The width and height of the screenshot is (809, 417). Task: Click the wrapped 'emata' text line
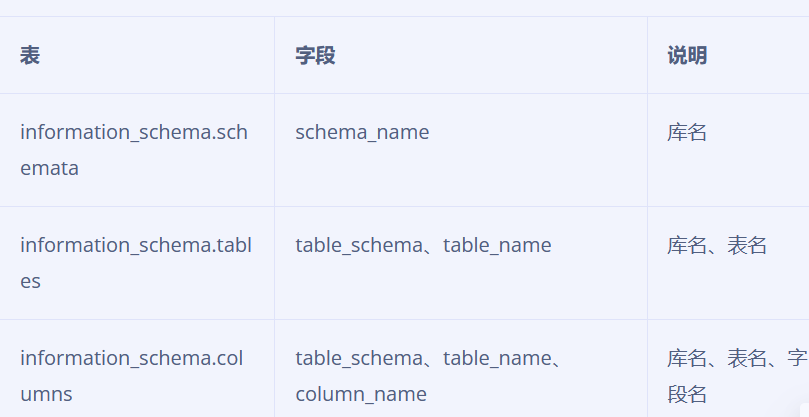click(50, 169)
